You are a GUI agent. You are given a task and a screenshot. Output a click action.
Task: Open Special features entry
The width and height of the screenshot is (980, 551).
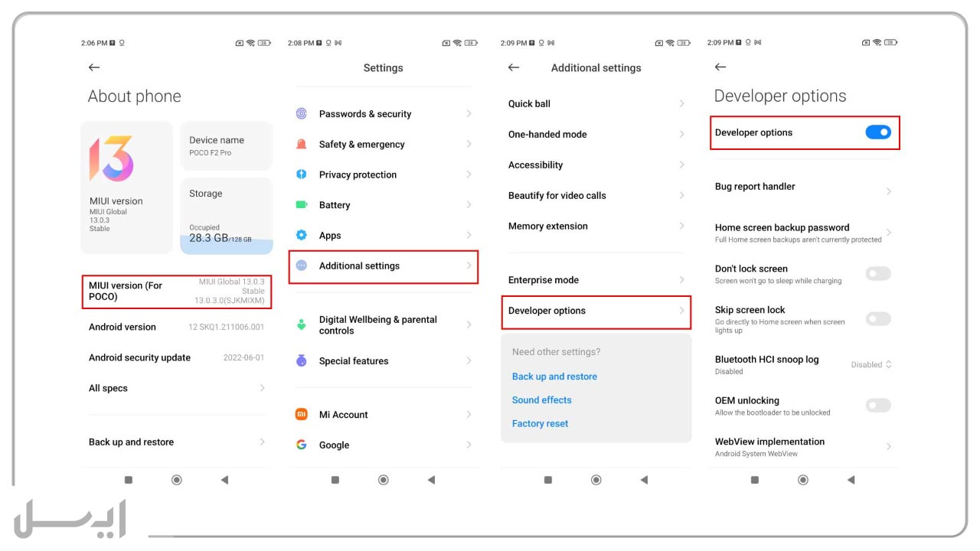tap(384, 360)
